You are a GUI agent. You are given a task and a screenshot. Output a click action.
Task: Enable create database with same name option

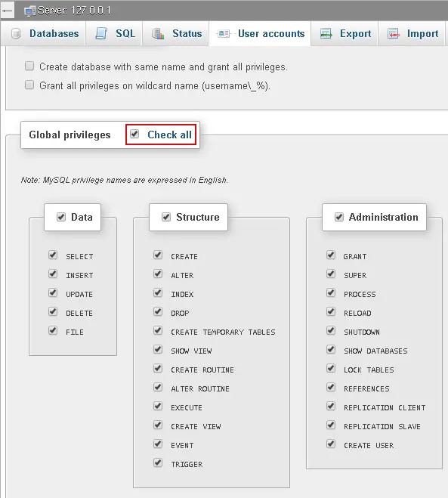[29, 66]
